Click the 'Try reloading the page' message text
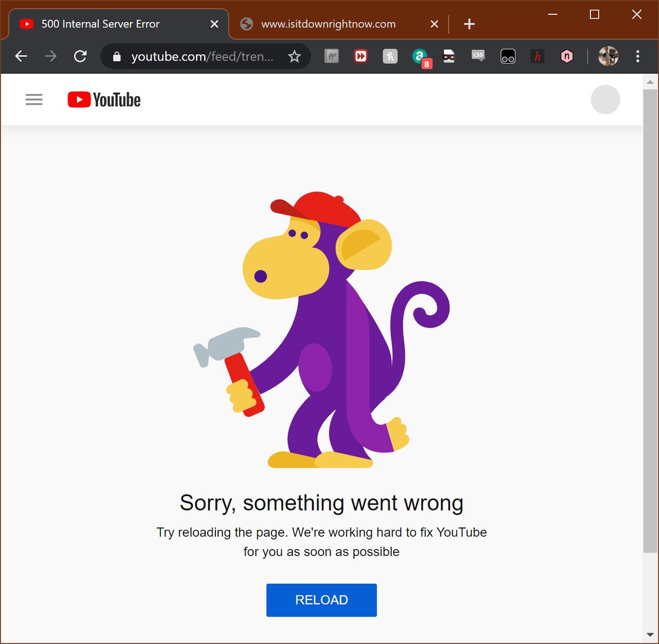The image size is (659, 644). tap(322, 542)
